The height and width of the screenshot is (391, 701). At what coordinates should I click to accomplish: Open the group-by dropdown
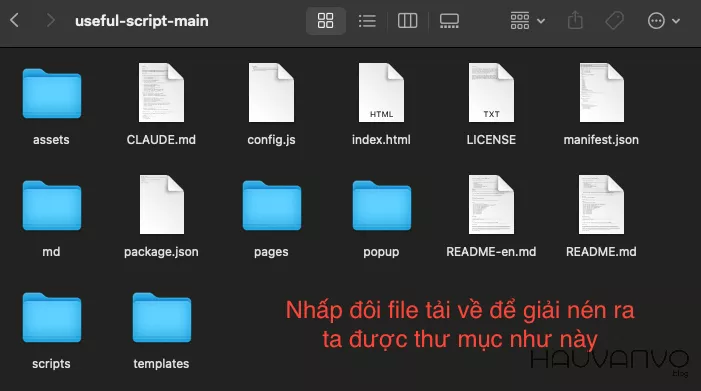(527, 21)
